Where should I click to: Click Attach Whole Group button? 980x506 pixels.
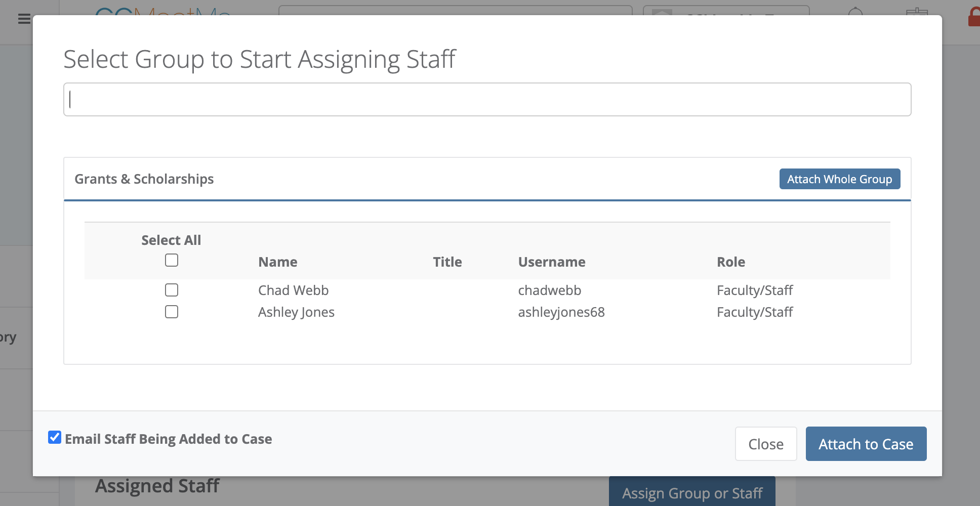840,179
